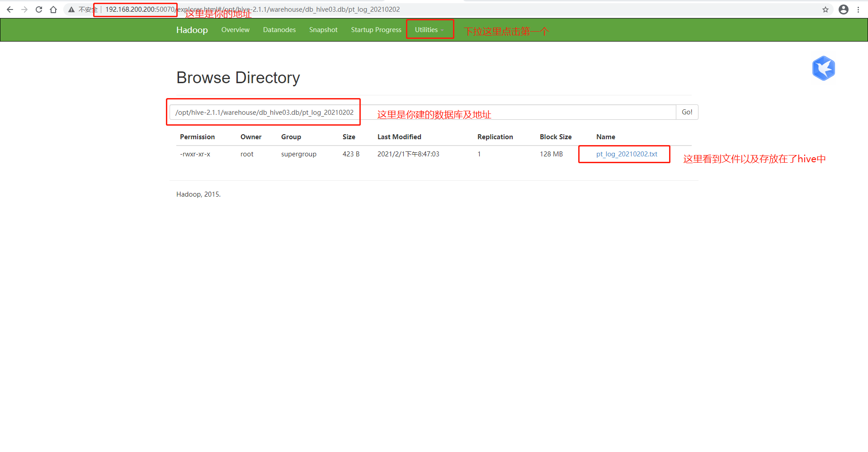This screenshot has width=868, height=452.
Task: Select the 128 MB block size cell
Action: click(551, 154)
